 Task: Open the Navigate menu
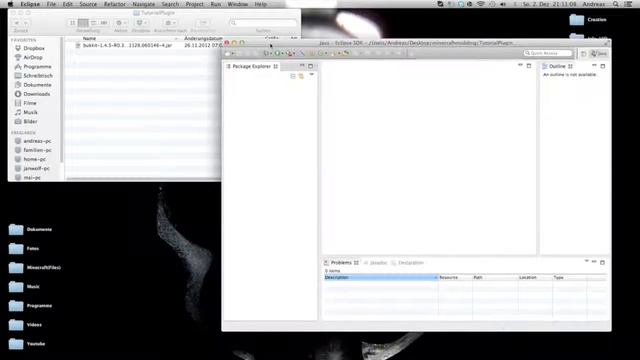pyautogui.click(x=144, y=4)
